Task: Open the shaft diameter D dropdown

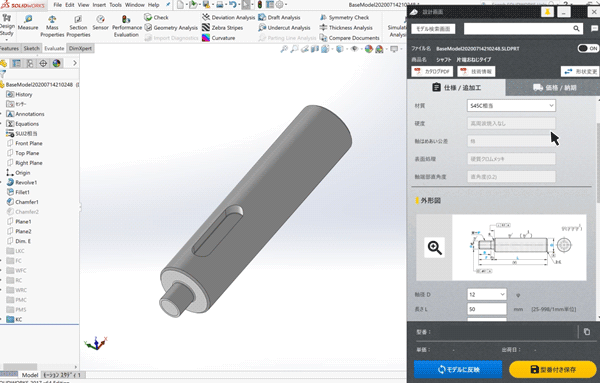Action: tap(487, 295)
